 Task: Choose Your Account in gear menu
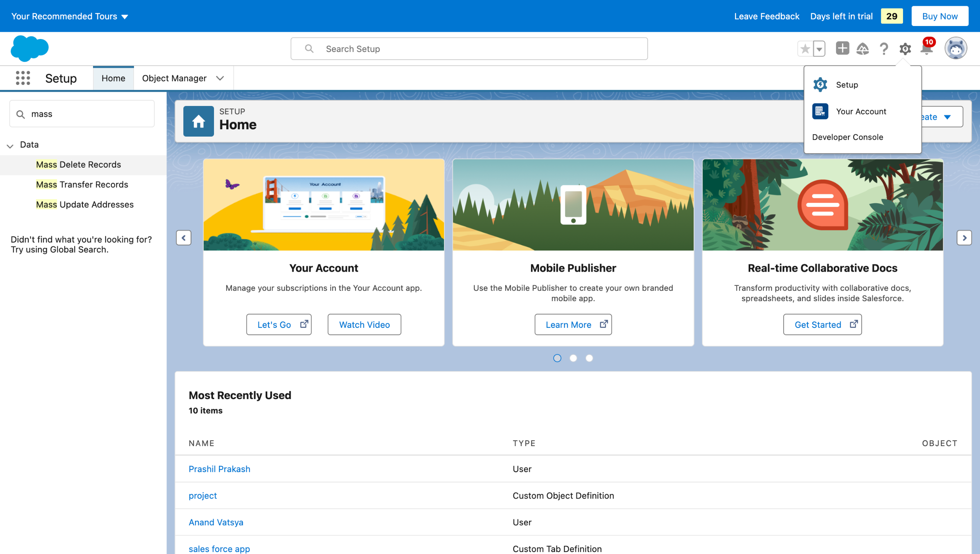(x=861, y=111)
